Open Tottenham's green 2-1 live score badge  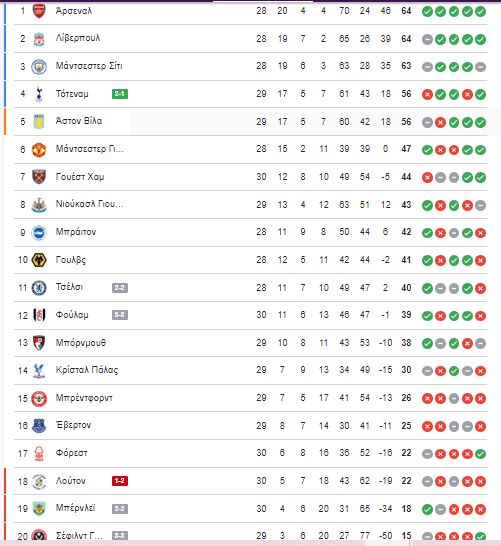pos(120,94)
